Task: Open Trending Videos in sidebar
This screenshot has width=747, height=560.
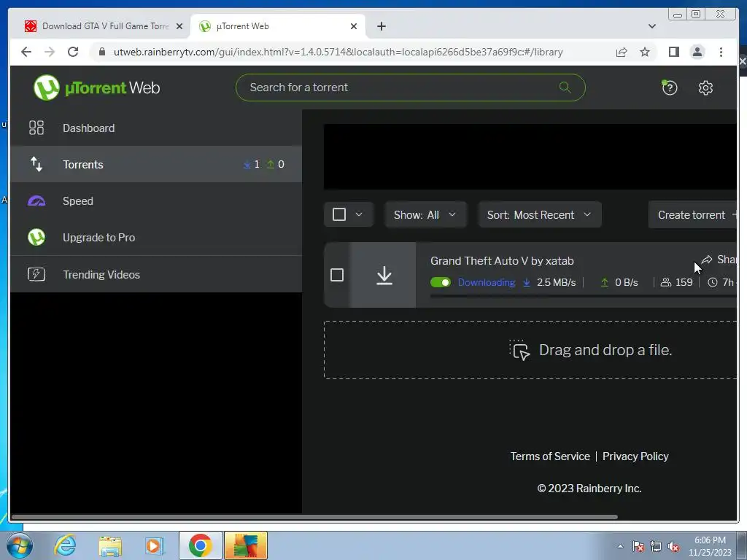Action: click(x=156, y=274)
